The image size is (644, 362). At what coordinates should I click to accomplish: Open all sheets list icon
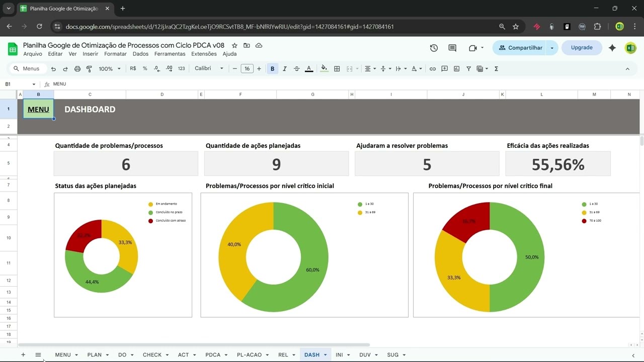tap(38, 355)
